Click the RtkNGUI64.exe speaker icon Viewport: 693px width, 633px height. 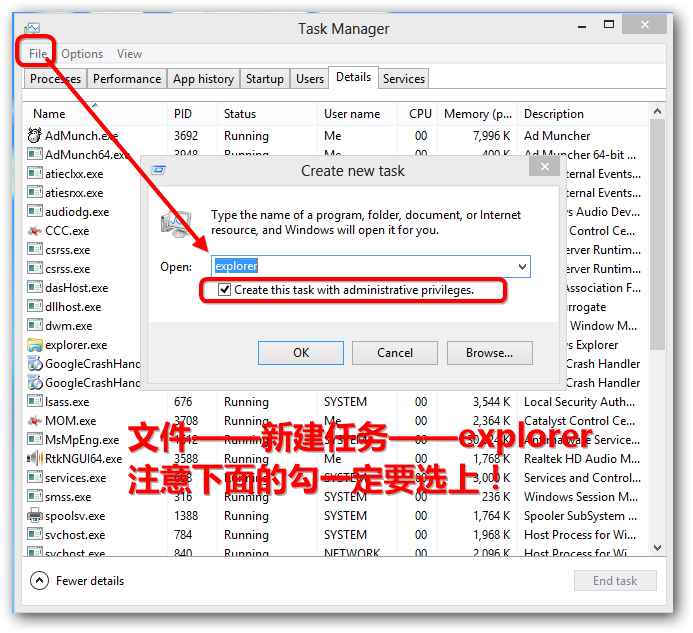coord(34,458)
